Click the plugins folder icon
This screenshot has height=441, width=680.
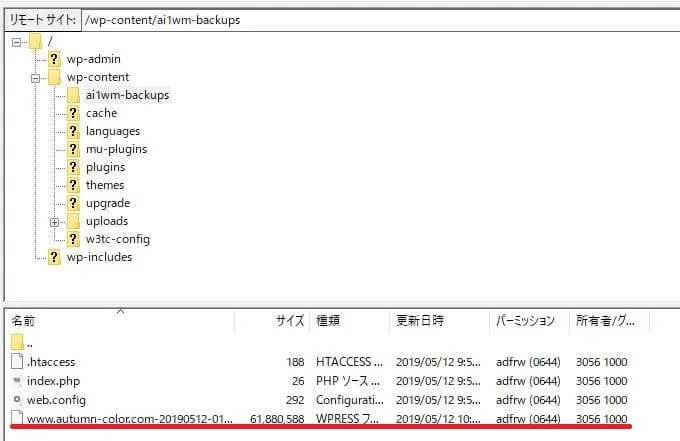(73, 167)
